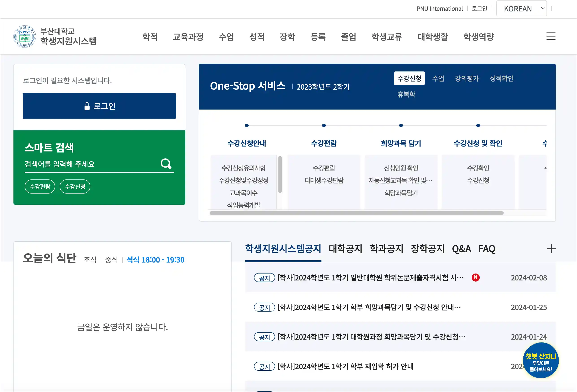Select the 중식 meal option

111,260
